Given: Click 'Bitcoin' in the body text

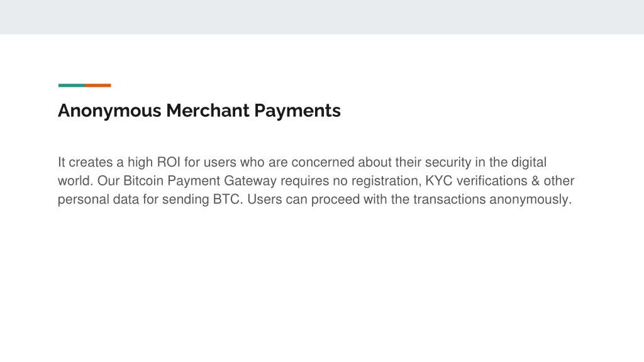Looking at the screenshot, I should (143, 180).
